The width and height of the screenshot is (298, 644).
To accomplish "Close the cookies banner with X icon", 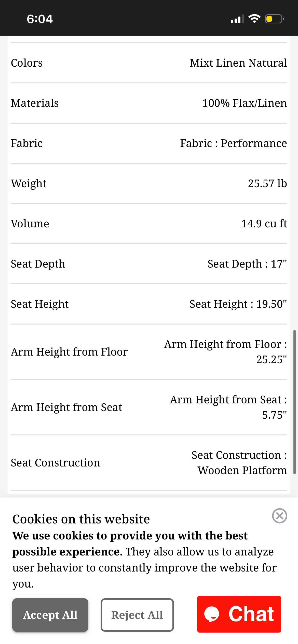I will coord(279,516).
